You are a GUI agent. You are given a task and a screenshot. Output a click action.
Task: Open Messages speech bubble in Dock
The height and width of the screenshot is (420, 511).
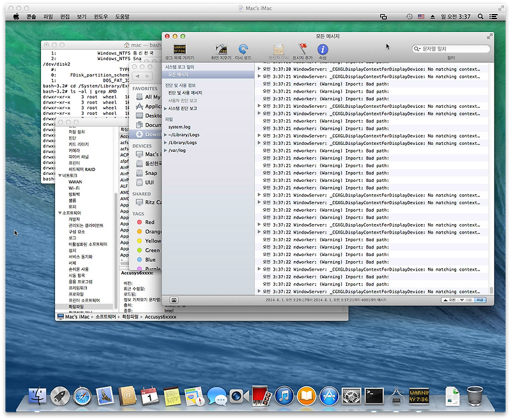coord(217,396)
